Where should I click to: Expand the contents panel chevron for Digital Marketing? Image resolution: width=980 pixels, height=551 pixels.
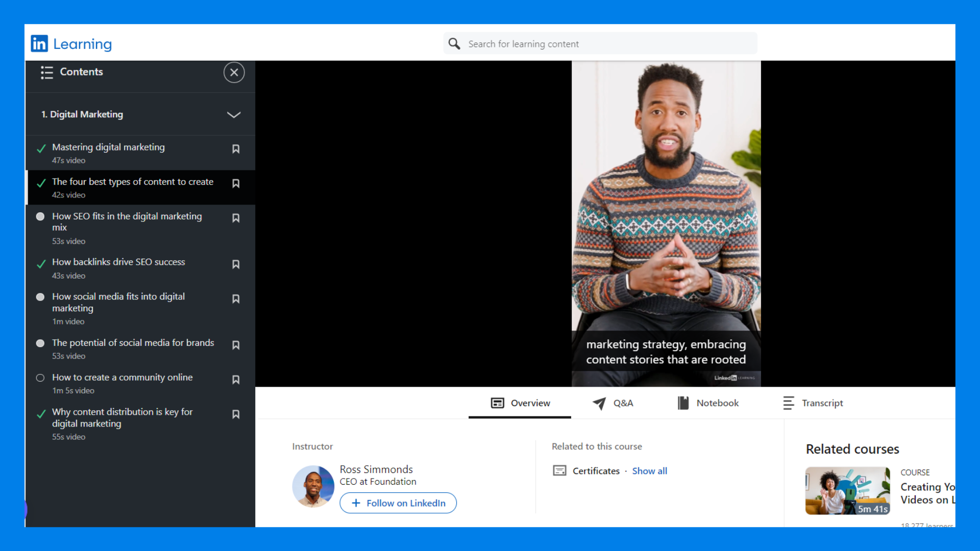(x=234, y=114)
